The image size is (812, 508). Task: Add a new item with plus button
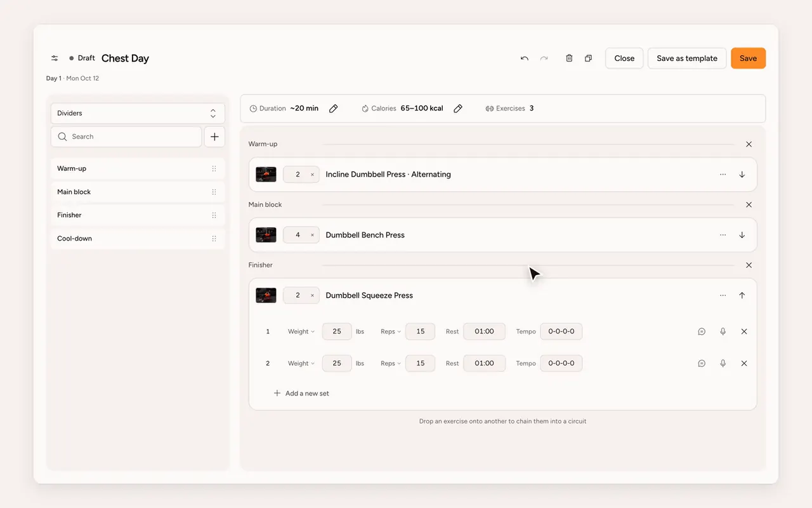pos(214,137)
